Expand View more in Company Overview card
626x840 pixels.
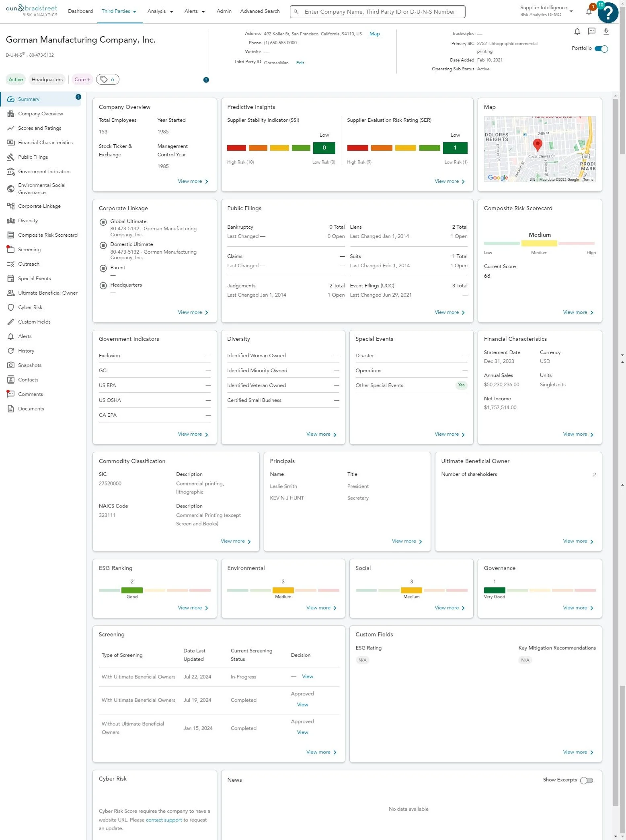(193, 182)
